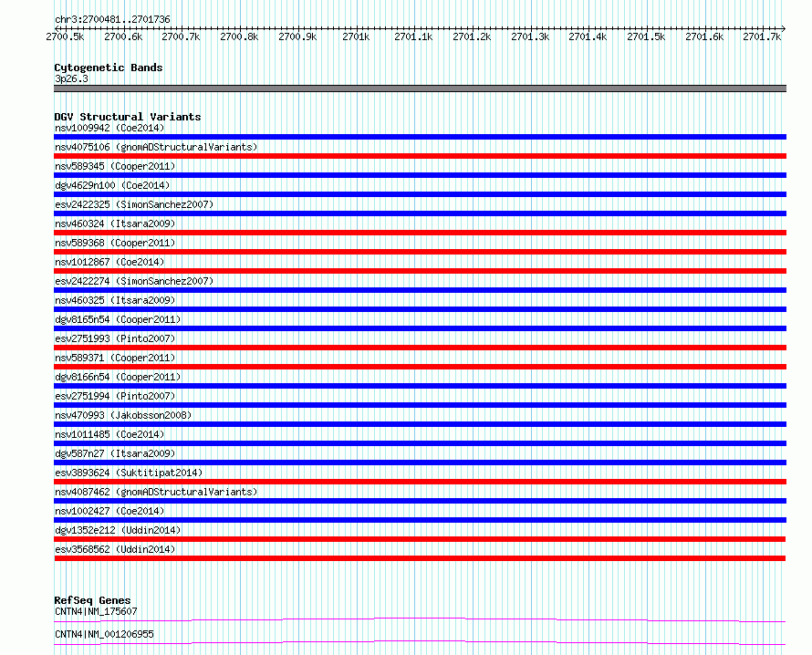This screenshot has height=655, width=812.
Task: Click dgv1352e212 (Uddin2014) label
Action: point(118,530)
